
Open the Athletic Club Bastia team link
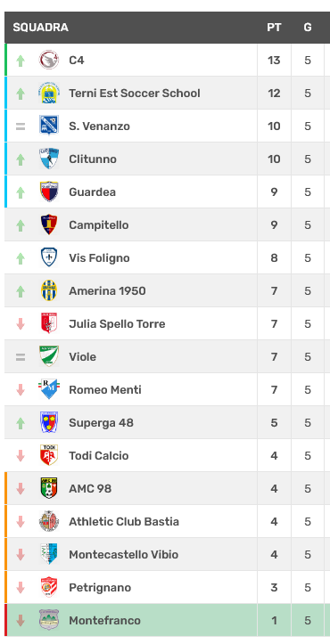pyautogui.click(x=124, y=522)
